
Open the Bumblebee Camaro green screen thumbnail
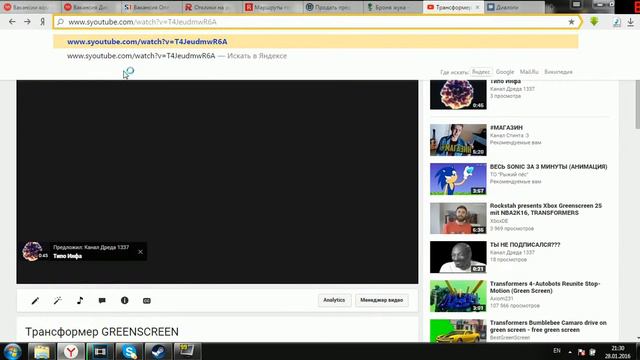click(x=458, y=331)
